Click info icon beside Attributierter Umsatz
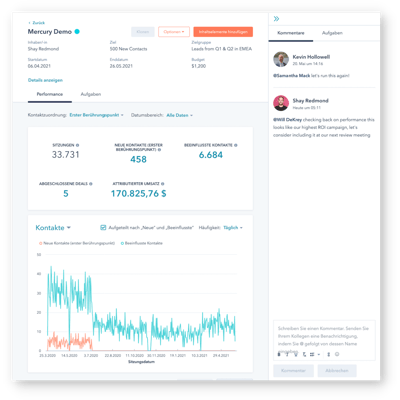This screenshot has width=400, height=400. [163, 184]
